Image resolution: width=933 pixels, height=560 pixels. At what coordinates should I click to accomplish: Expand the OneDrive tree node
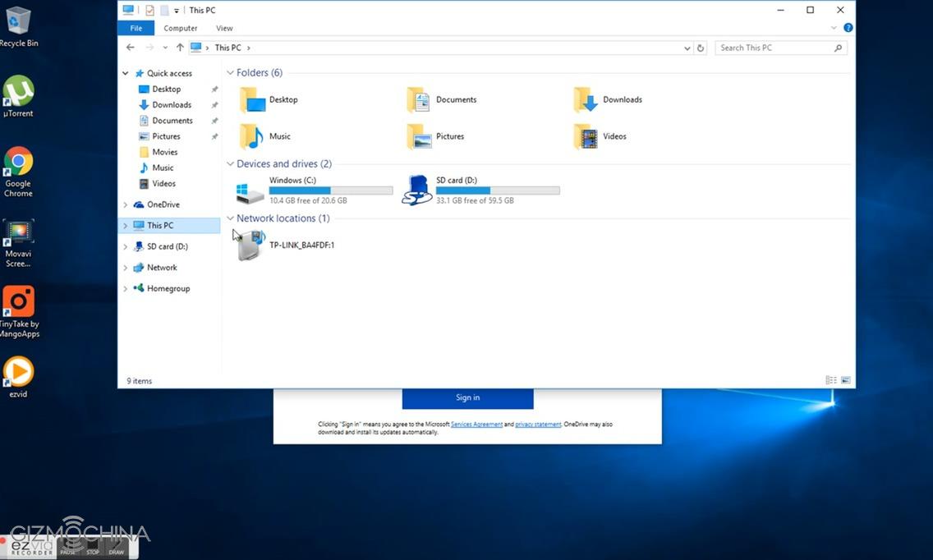(x=126, y=204)
